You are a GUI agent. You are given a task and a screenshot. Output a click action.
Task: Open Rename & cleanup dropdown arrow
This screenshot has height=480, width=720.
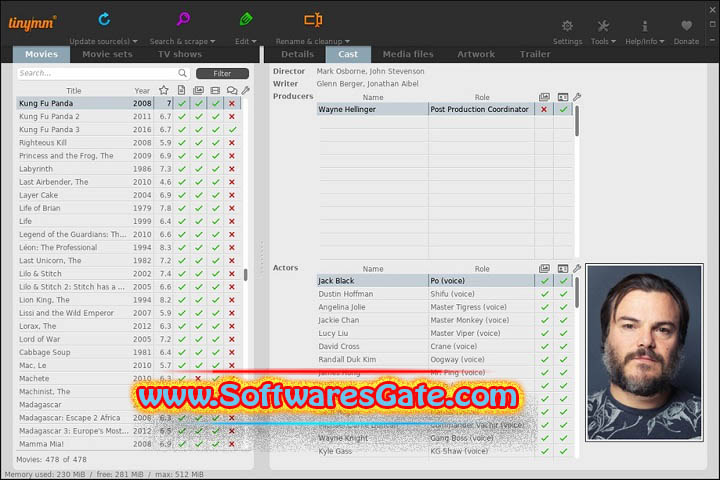(x=347, y=41)
